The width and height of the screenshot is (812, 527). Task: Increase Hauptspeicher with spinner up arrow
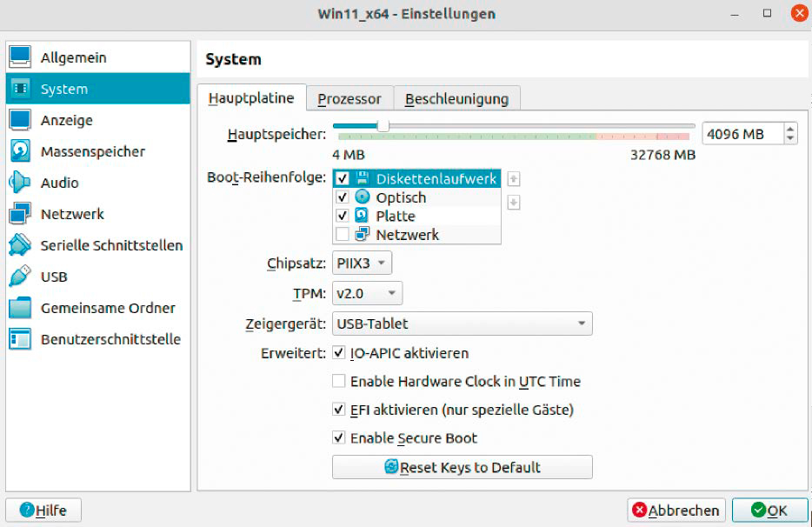[x=789, y=129]
